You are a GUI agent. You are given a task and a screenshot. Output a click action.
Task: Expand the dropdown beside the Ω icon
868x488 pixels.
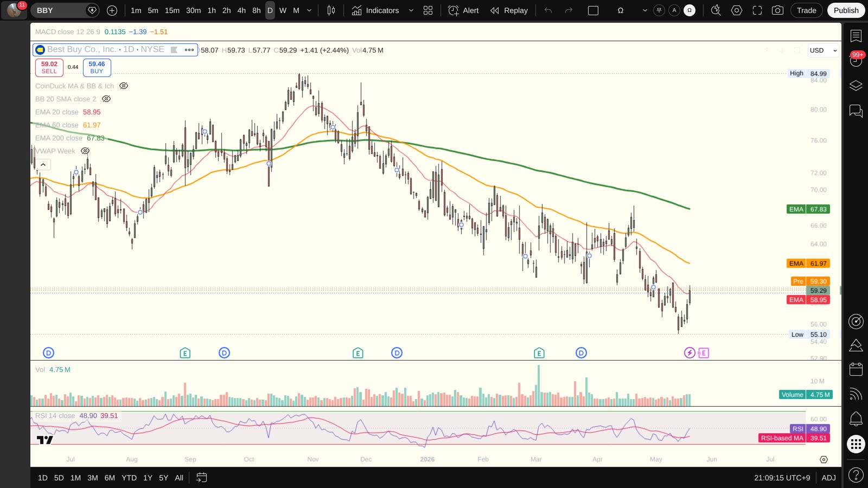(644, 10)
